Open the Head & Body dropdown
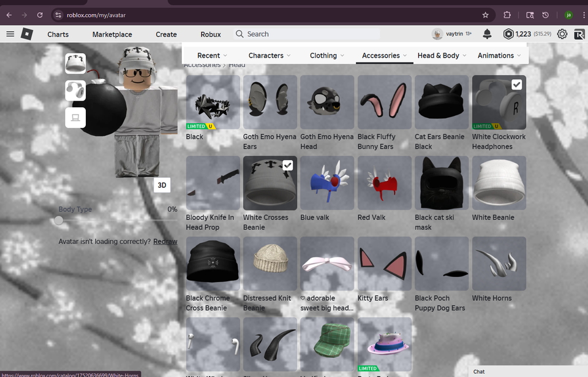 (x=441, y=55)
